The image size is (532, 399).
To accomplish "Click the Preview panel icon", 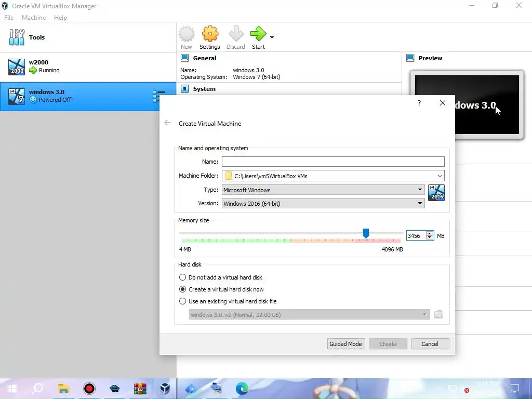I will point(410,58).
